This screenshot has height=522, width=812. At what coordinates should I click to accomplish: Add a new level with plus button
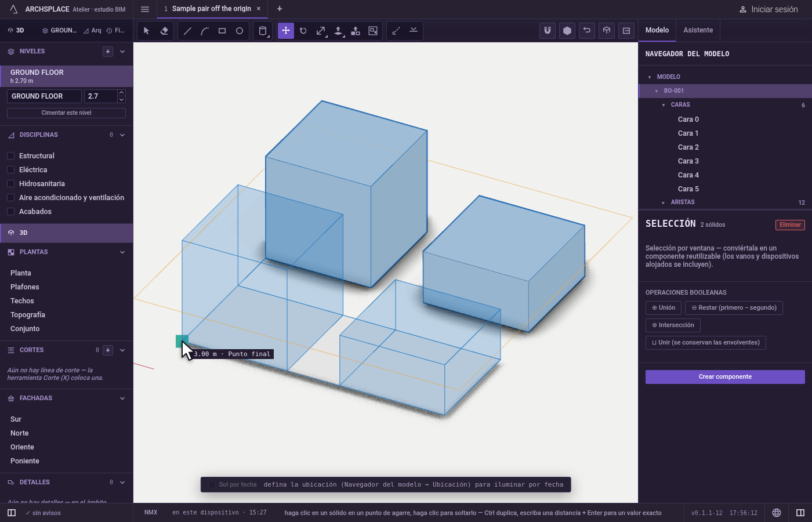click(x=108, y=52)
